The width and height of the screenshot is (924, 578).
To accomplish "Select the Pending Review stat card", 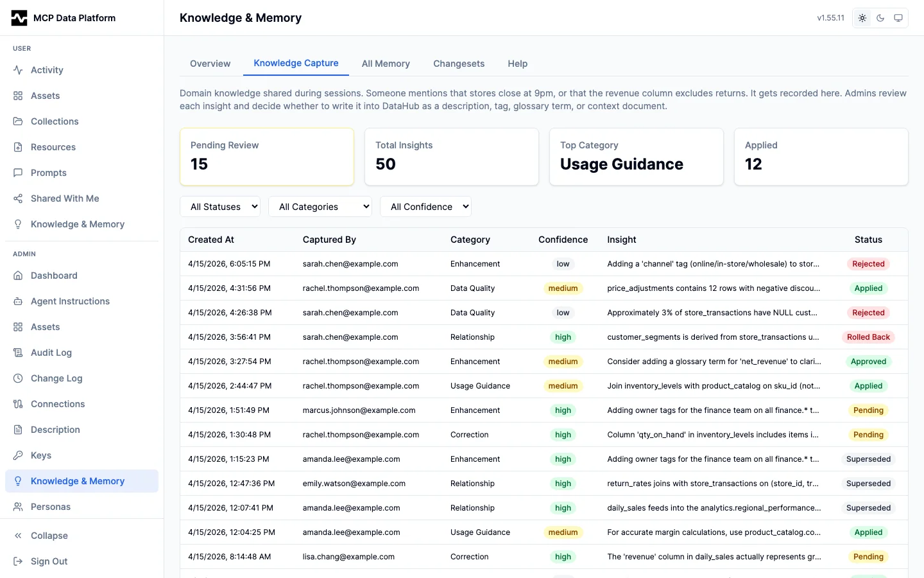I will [267, 157].
